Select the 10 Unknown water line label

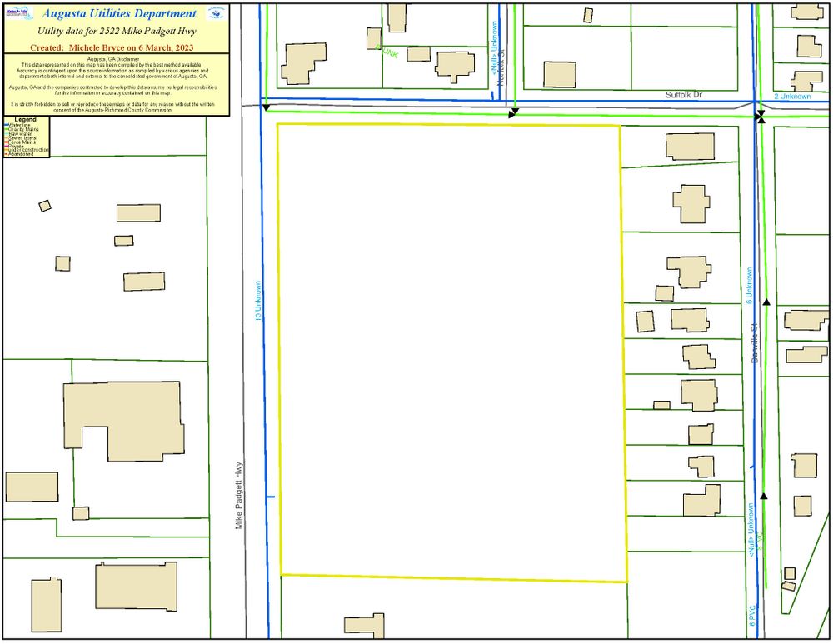click(x=259, y=301)
